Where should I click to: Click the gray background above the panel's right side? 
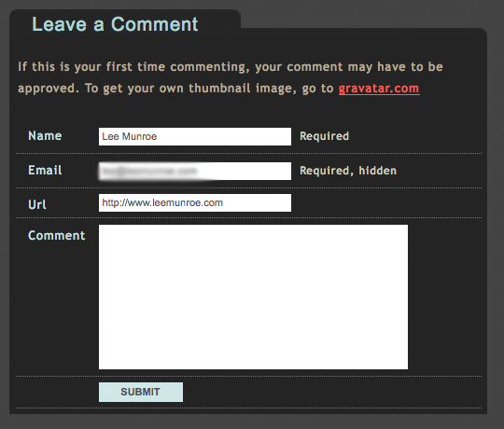pos(363,14)
